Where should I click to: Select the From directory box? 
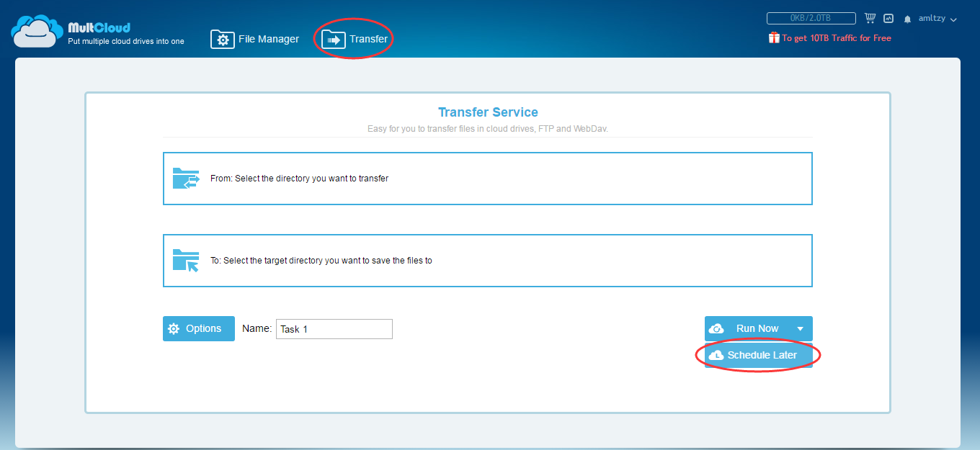488,179
